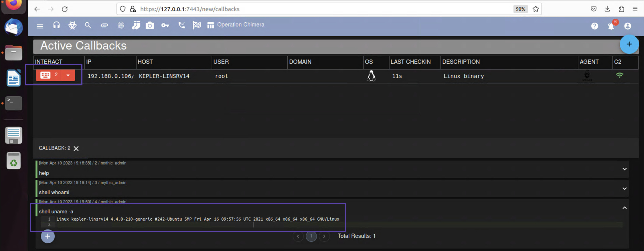The image size is (644, 251).
Task: Select the Operation Chimera label
Action: [240, 25]
